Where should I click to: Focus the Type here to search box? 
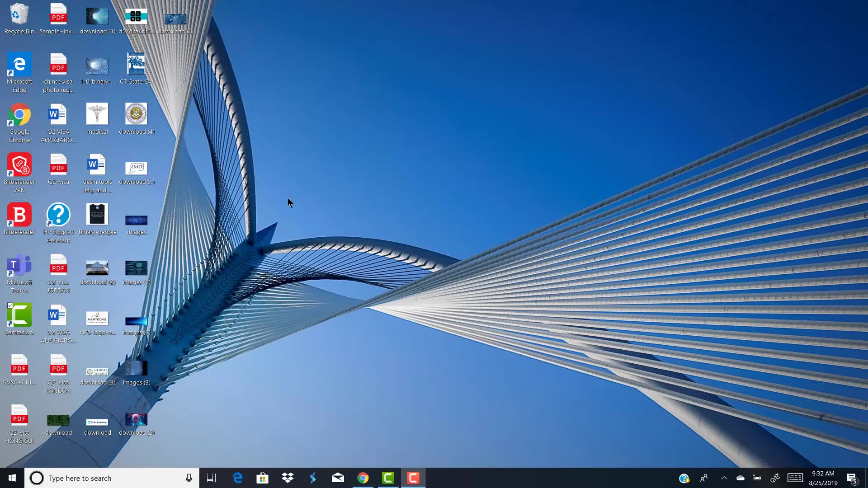pyautogui.click(x=112, y=478)
